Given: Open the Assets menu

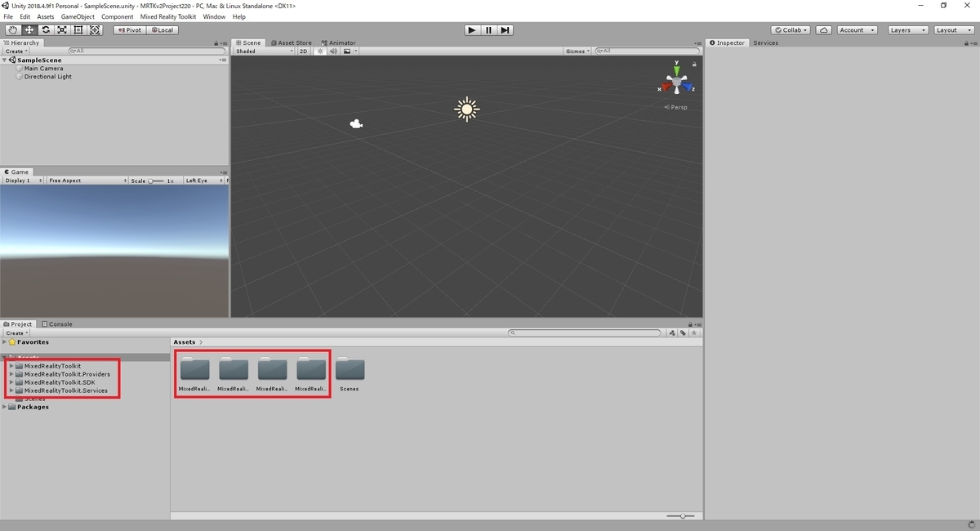Looking at the screenshot, I should pos(46,16).
